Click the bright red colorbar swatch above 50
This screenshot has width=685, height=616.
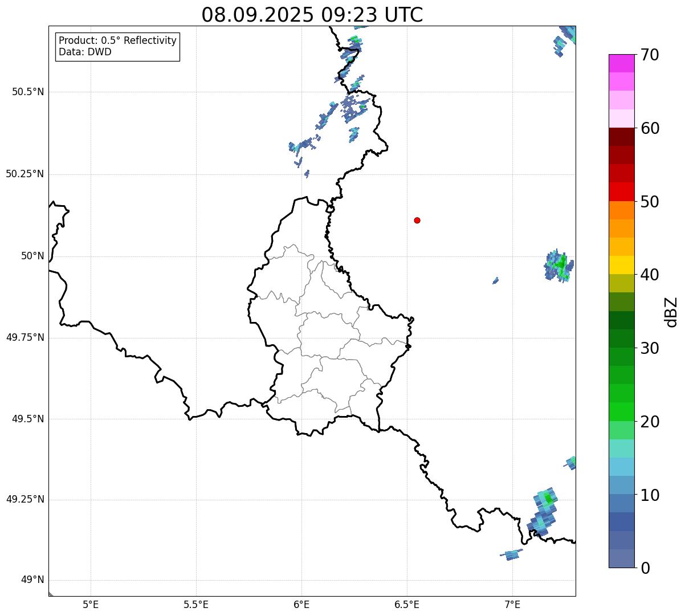pyautogui.click(x=621, y=191)
